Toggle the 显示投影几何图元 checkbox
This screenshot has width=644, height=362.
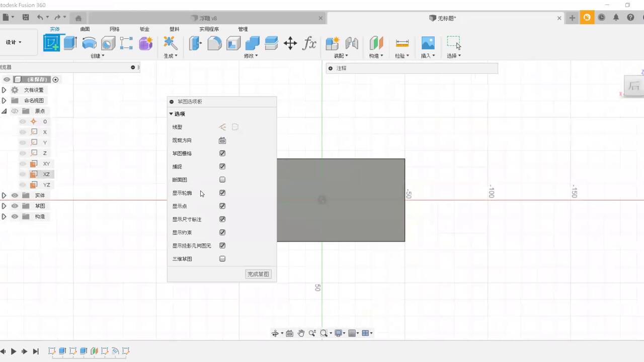222,245
